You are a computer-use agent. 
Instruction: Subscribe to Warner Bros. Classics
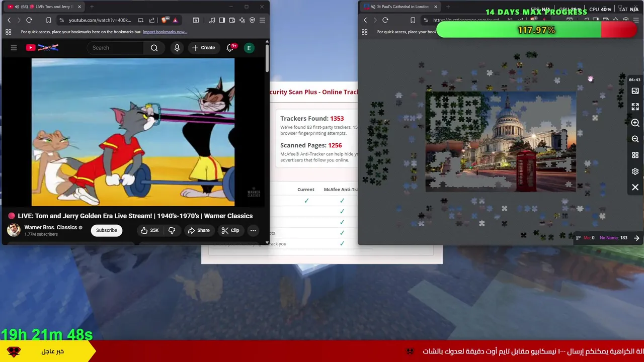click(x=107, y=230)
